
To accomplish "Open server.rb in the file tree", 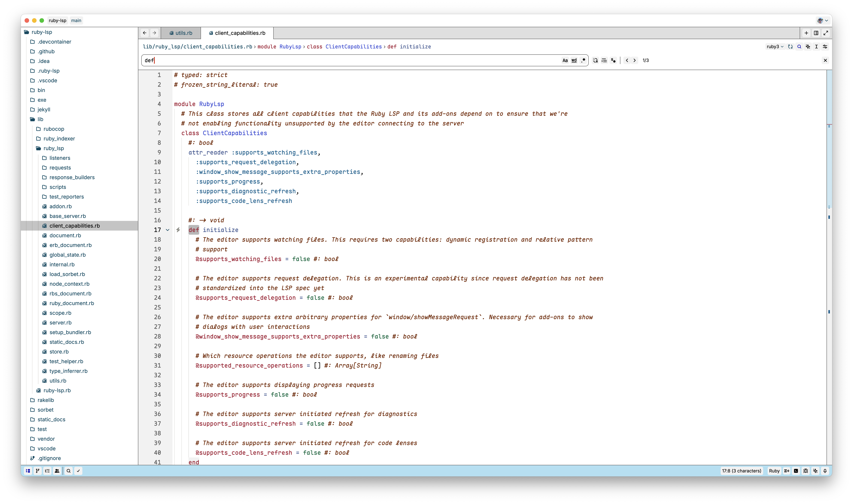I will click(60, 323).
